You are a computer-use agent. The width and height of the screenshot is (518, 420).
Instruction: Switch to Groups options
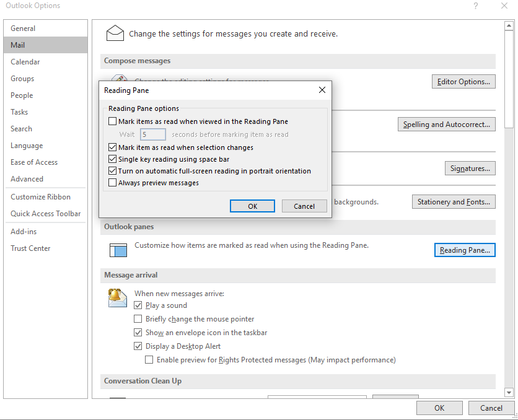[46, 79]
